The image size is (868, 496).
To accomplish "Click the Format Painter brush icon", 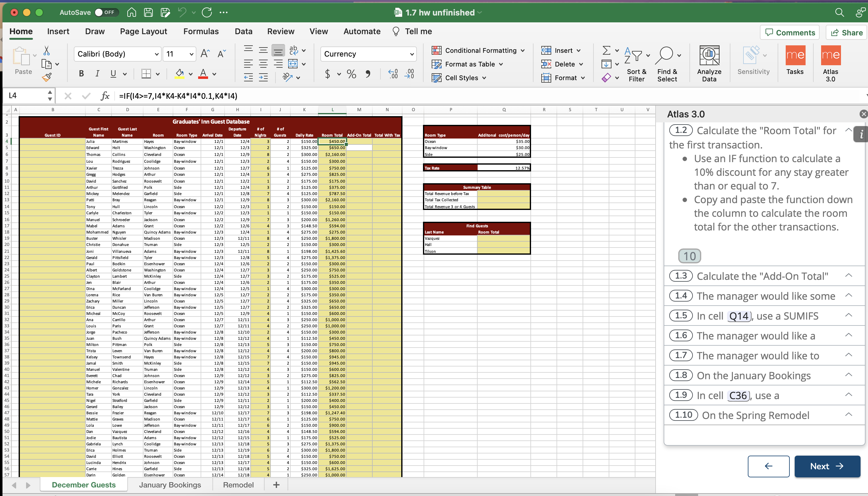I will click(47, 77).
